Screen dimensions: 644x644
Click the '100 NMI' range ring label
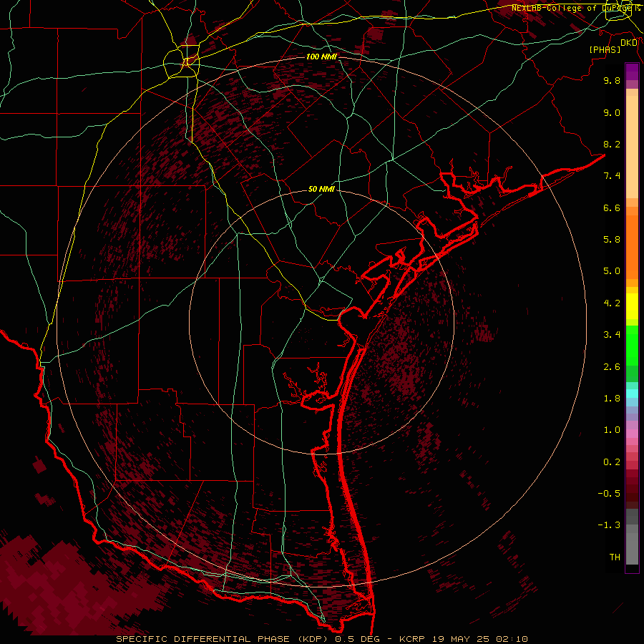321,57
